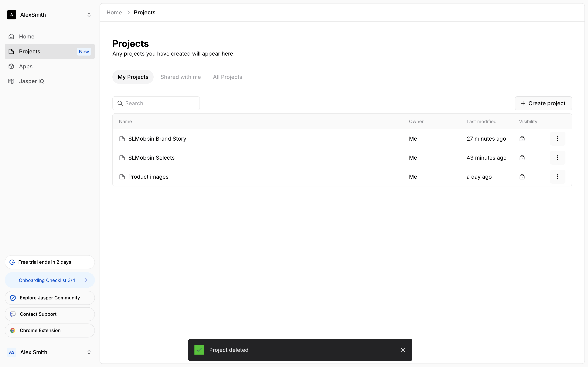Click the Contact Support chat icon
Screen dimensions: 588x367
pos(13,314)
